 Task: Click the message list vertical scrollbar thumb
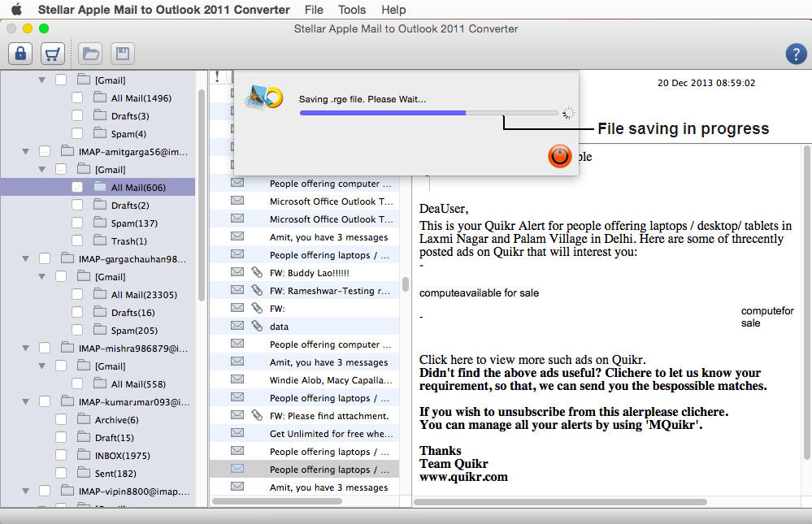pos(406,284)
